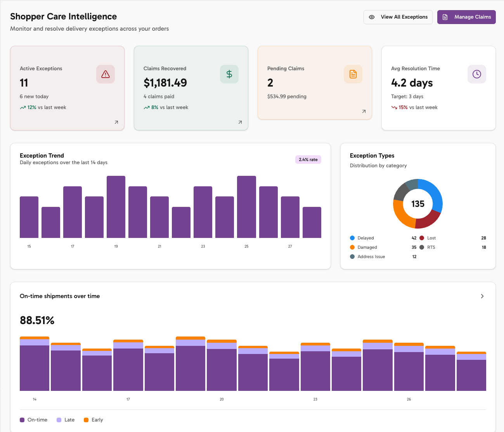Expand the Claims Recovered card details
This screenshot has width=504, height=432.
[240, 122]
